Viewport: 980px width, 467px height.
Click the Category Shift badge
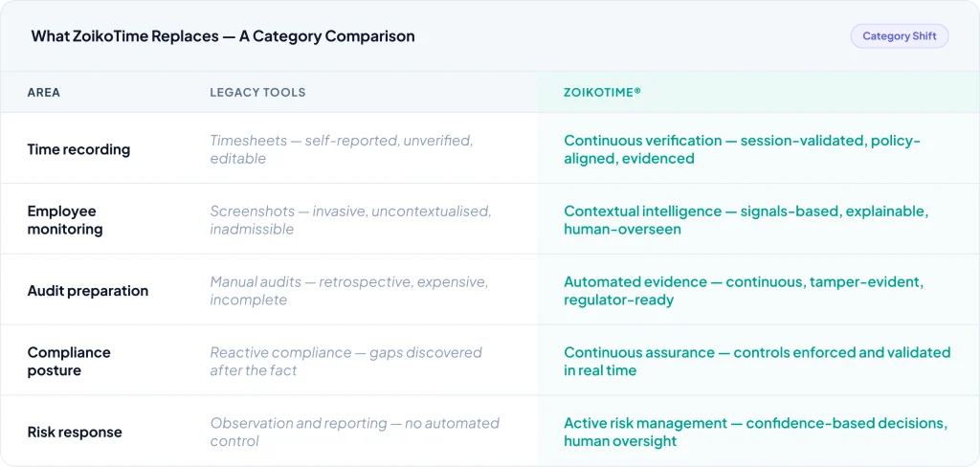click(x=899, y=36)
